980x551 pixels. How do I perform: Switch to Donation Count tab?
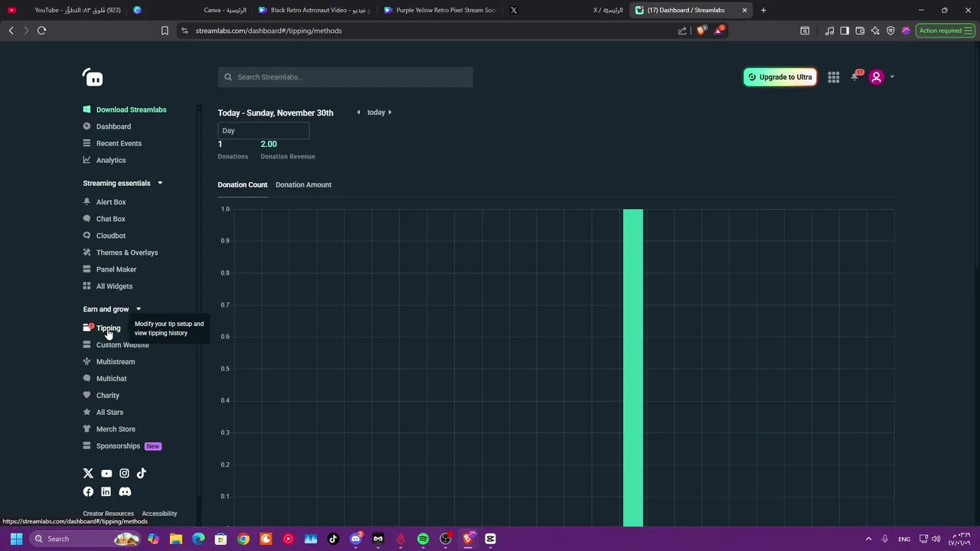pos(242,184)
